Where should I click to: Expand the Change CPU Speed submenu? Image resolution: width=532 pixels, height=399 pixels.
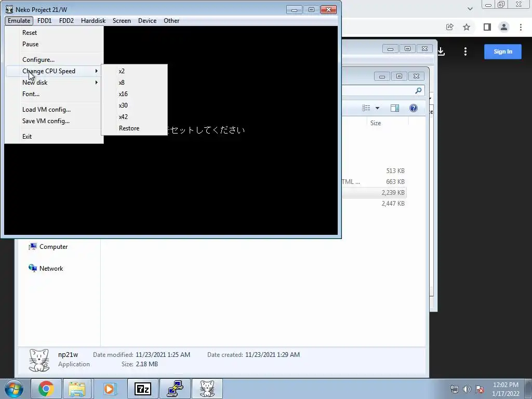pos(54,71)
